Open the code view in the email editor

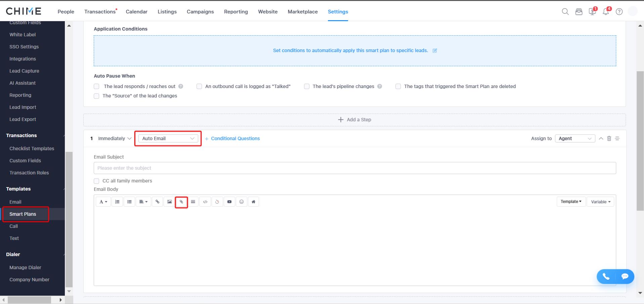point(205,202)
